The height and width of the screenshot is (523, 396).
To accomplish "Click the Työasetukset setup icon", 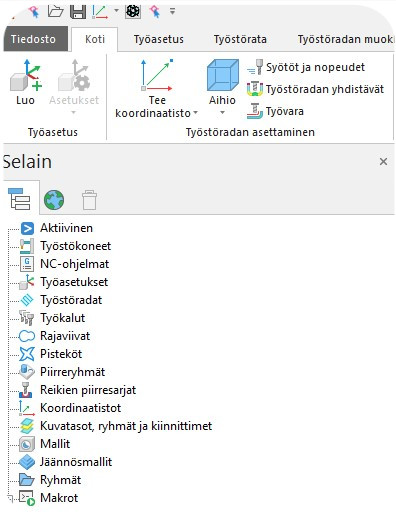I will 27,282.
